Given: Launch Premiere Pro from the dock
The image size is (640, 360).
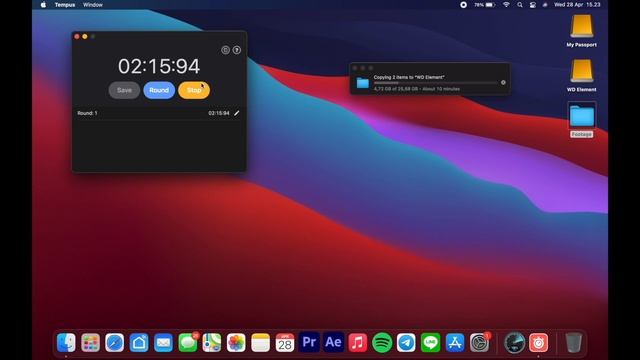Looking at the screenshot, I should 309,342.
